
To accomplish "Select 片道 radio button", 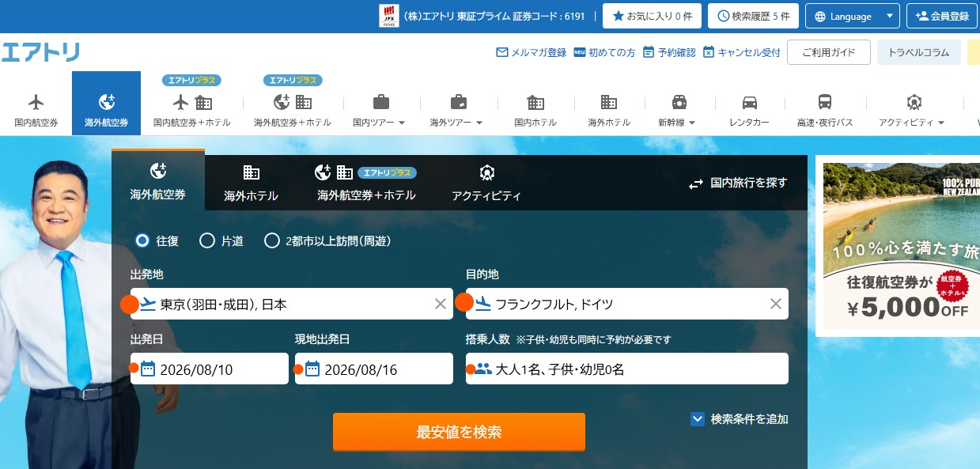I will (x=207, y=240).
